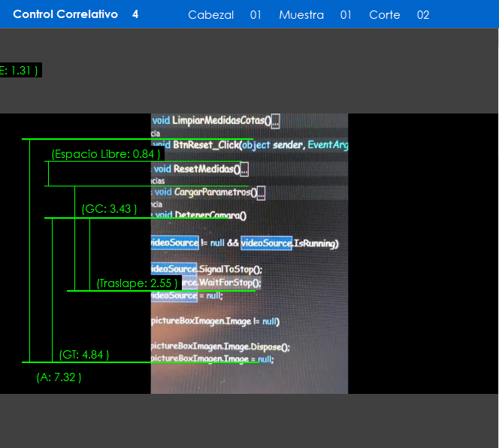Expand the collapsed CargarParametros code block

(260, 193)
